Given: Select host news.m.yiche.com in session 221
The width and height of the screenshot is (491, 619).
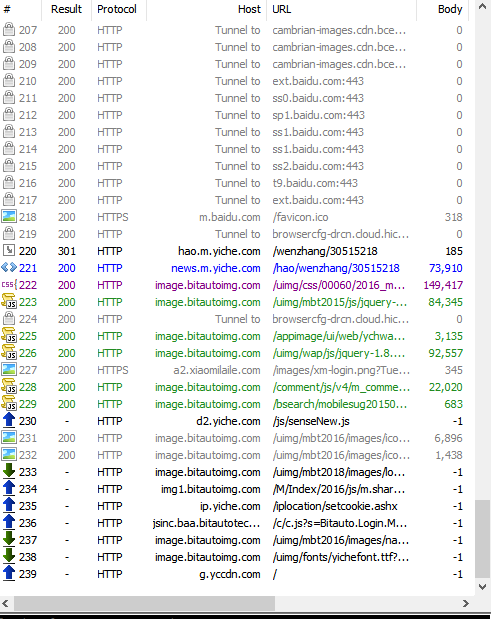Looking at the screenshot, I should (216, 268).
